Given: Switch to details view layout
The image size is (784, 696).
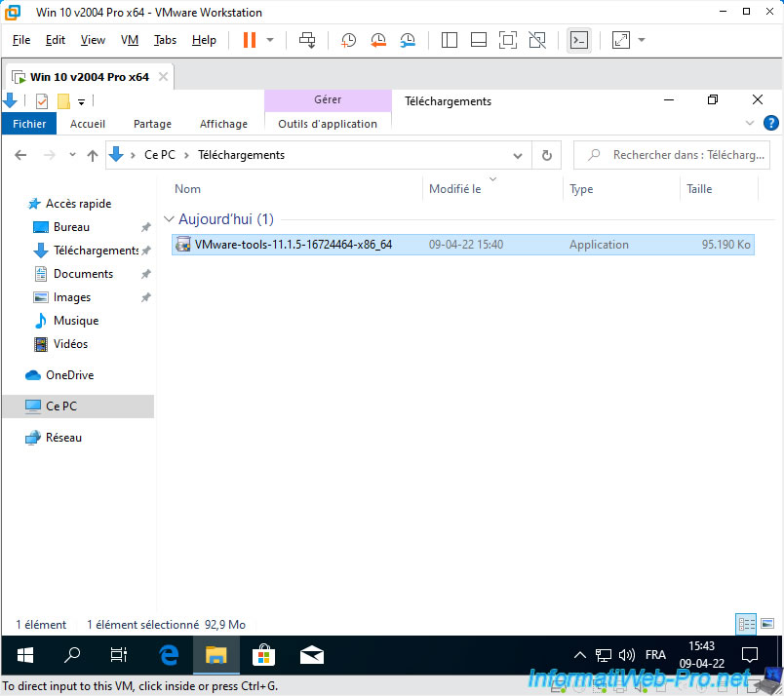Looking at the screenshot, I should point(746,624).
